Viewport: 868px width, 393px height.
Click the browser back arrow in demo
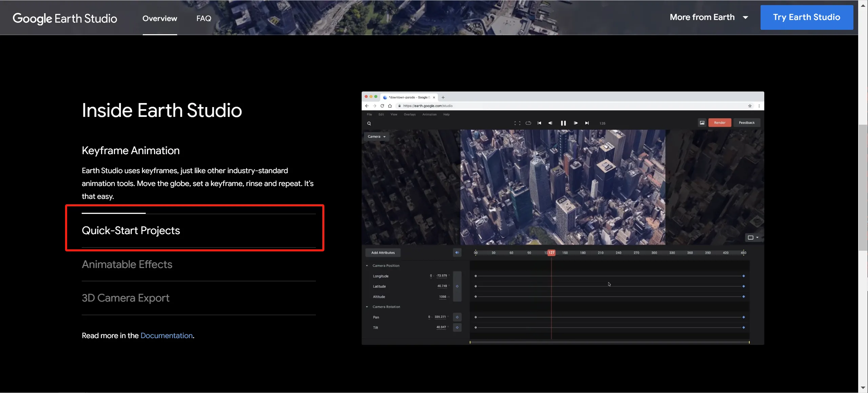point(367,106)
